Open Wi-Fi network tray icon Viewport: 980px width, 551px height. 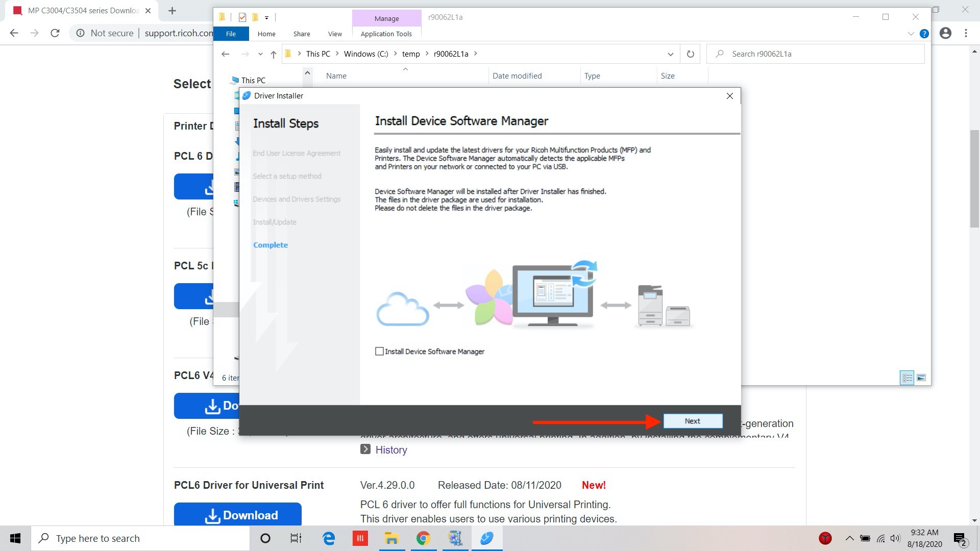click(x=880, y=538)
